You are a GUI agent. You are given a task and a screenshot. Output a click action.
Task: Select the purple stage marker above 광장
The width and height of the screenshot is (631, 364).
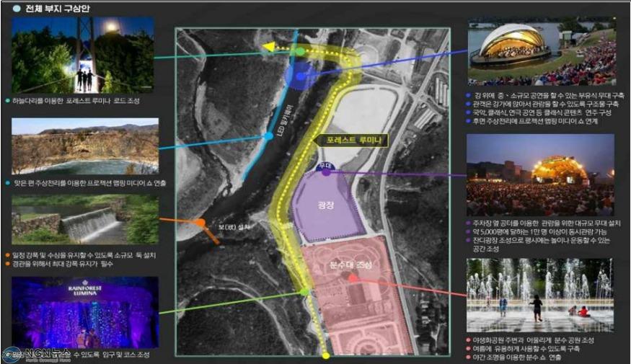(x=327, y=172)
